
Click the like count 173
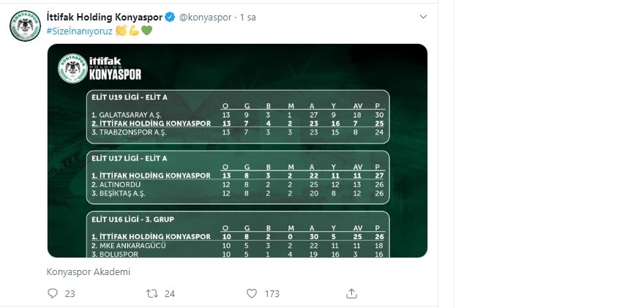pyautogui.click(x=272, y=293)
